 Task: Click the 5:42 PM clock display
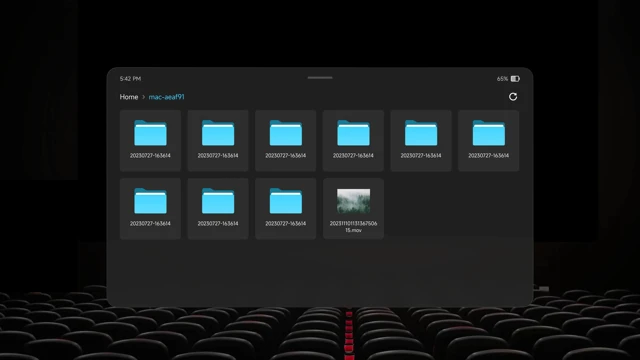(x=130, y=79)
